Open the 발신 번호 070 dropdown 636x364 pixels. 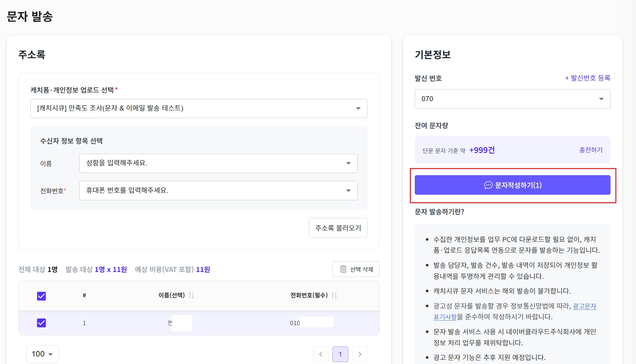(x=512, y=99)
